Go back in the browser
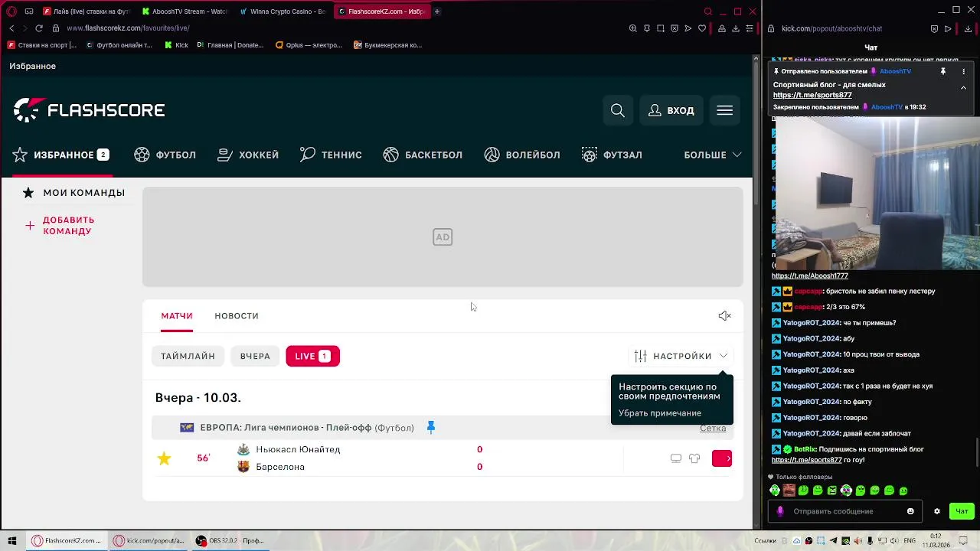The height and width of the screenshot is (551, 980). click(x=11, y=28)
